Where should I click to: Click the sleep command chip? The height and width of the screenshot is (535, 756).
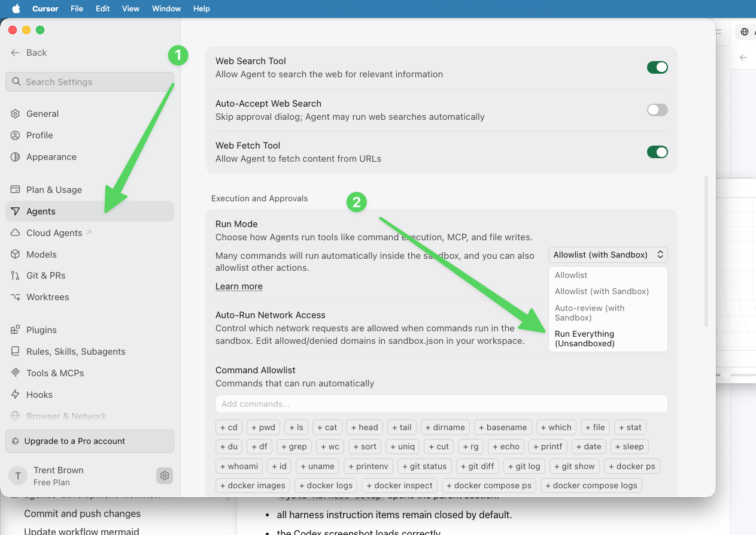[629, 446]
